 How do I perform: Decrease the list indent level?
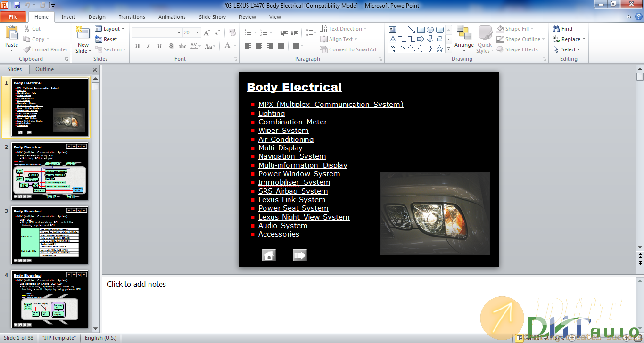tap(284, 33)
